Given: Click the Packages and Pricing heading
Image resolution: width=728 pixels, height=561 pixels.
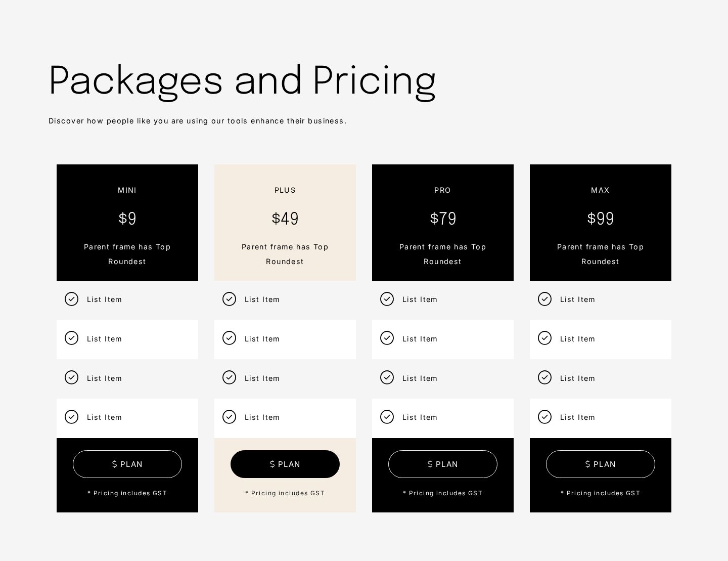Looking at the screenshot, I should [242, 81].
